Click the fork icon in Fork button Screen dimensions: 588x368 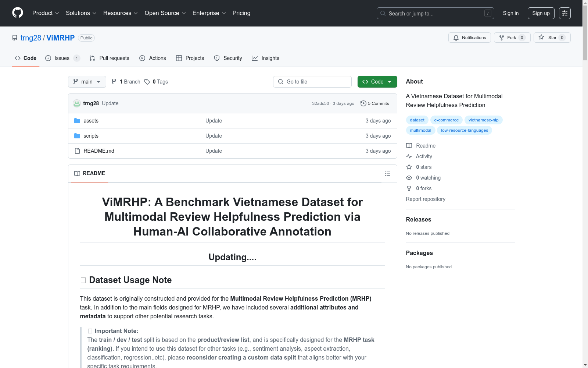click(x=502, y=38)
